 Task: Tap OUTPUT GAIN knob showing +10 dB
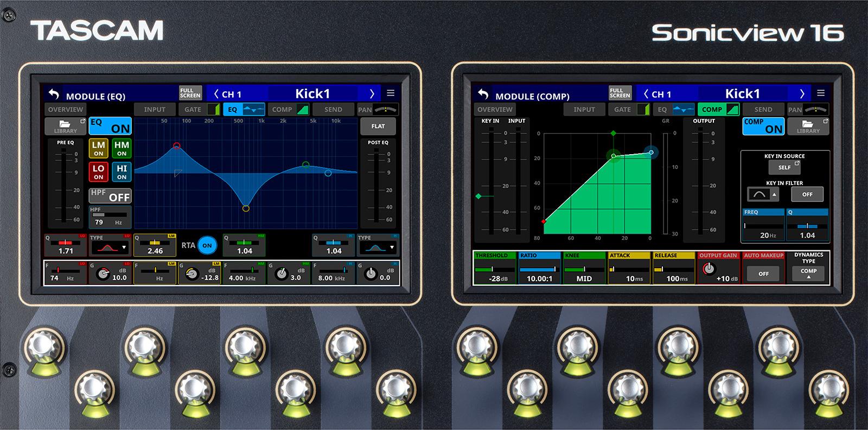(709, 269)
